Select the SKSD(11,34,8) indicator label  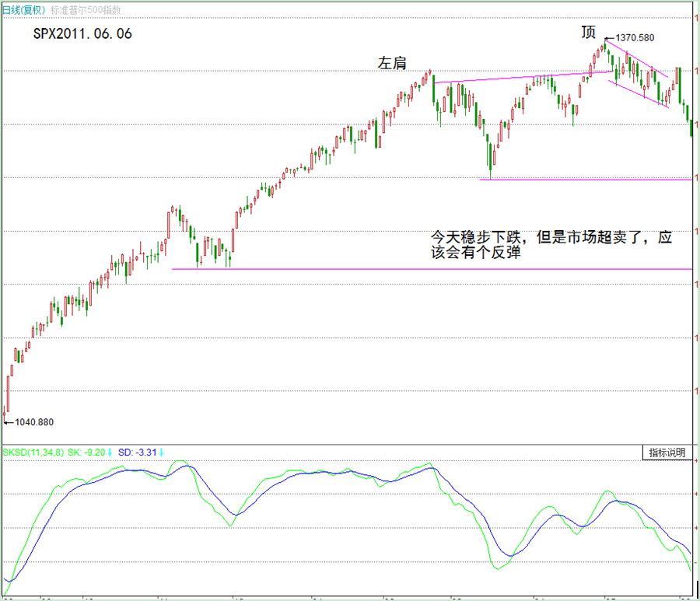click(x=33, y=452)
